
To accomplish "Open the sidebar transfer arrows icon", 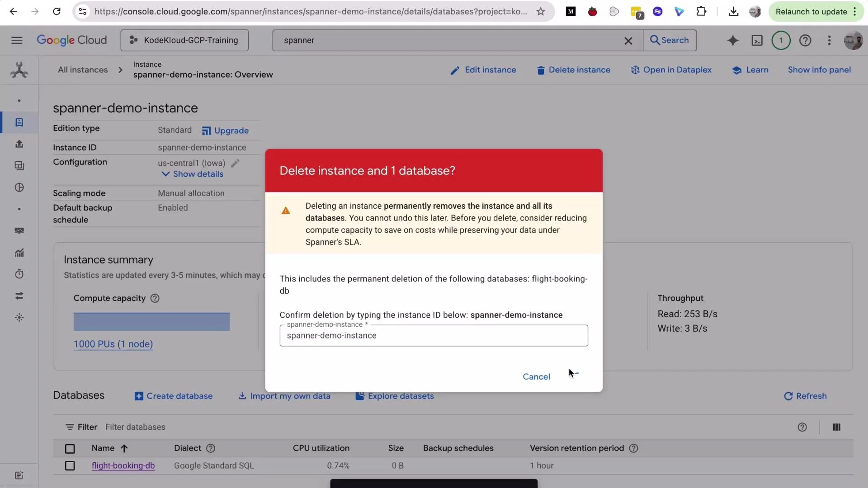I will point(19,296).
